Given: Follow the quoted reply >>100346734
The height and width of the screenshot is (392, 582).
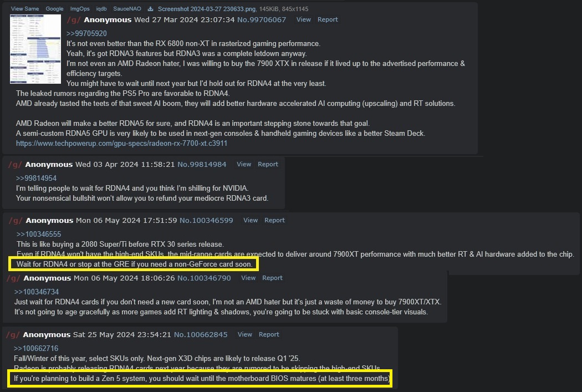Looking at the screenshot, I should pos(37,292).
